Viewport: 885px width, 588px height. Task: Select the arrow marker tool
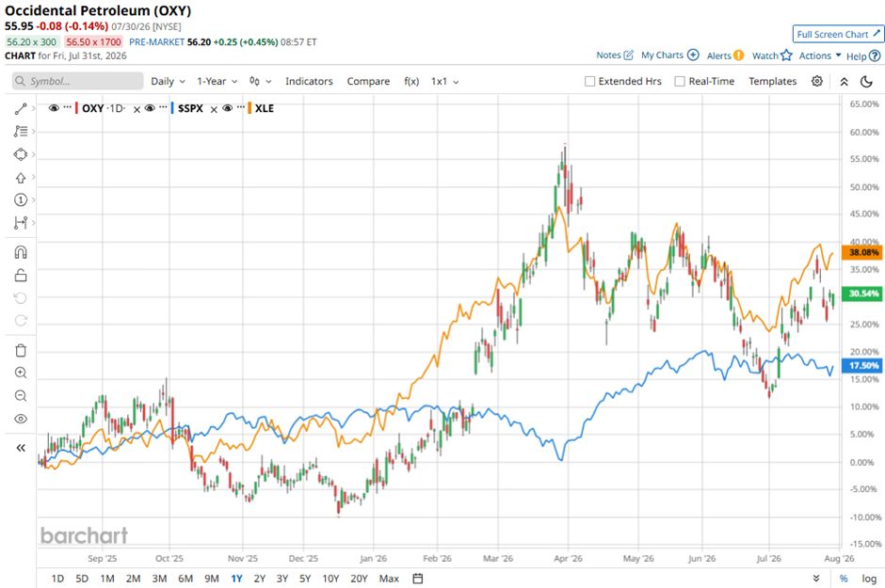tap(21, 178)
